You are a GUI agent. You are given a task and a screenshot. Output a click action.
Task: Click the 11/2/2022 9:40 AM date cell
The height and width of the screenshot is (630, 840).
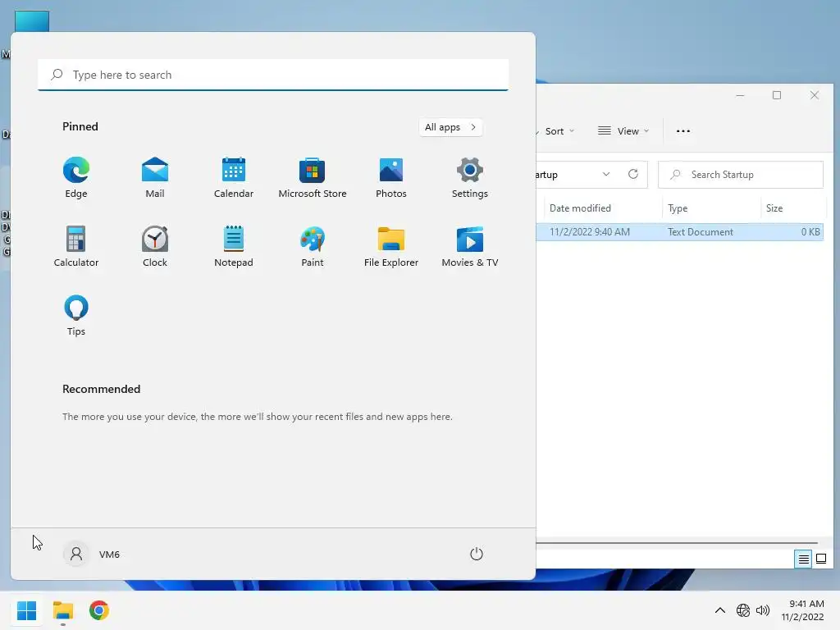589,232
